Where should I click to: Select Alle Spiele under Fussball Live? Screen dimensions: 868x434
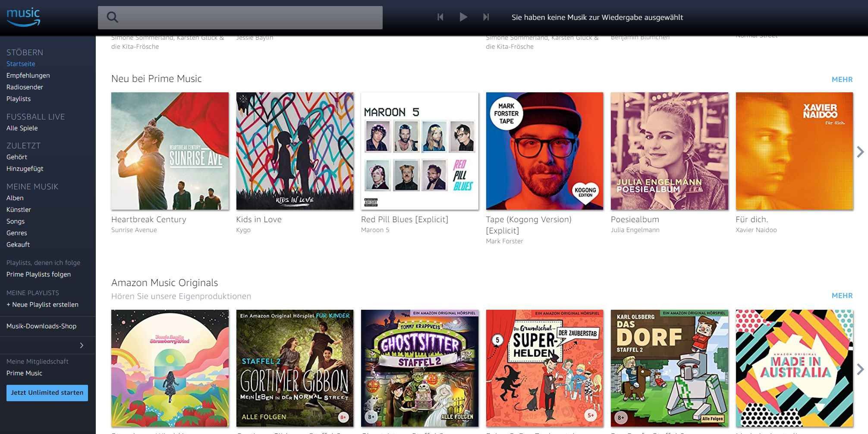pyautogui.click(x=22, y=128)
